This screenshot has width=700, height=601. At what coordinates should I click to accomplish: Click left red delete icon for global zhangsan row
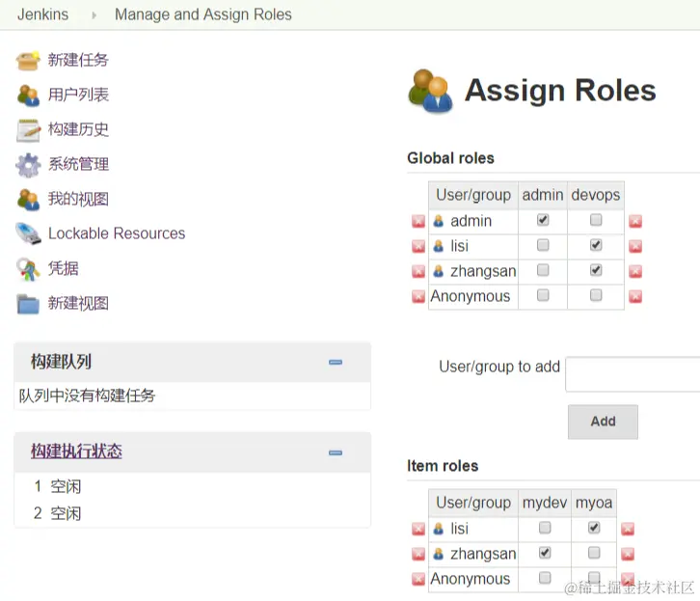[418, 271]
